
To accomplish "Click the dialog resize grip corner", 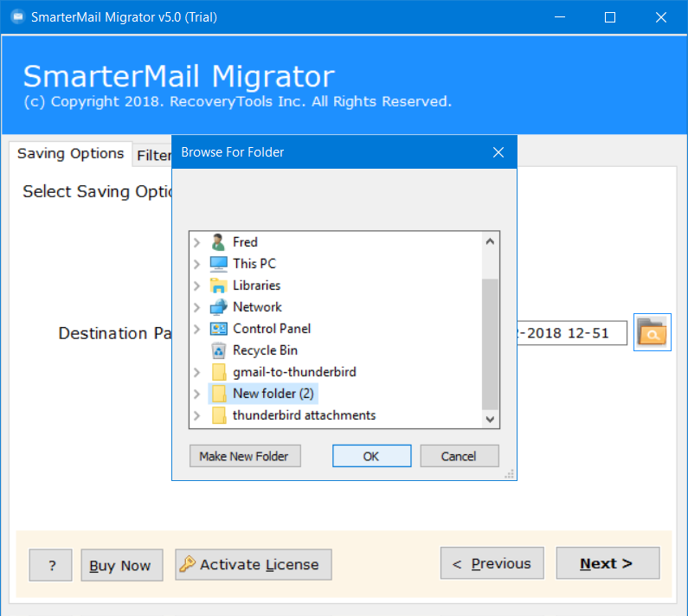I will [510, 474].
